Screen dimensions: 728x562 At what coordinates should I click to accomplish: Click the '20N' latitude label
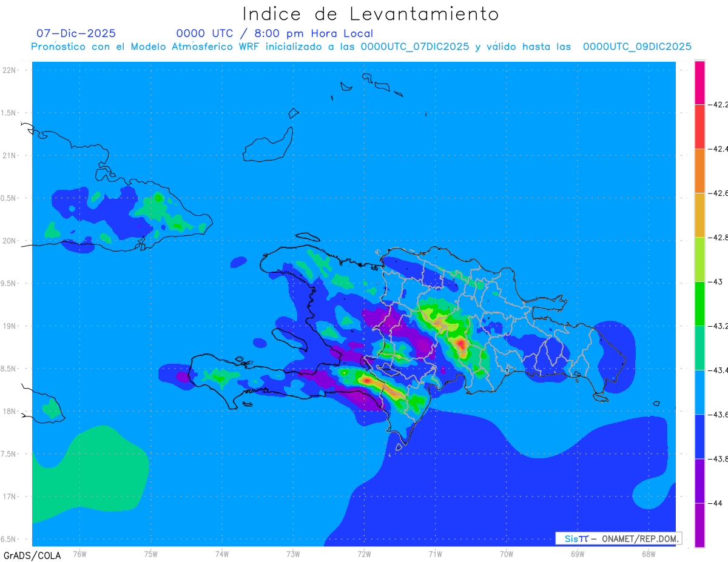pyautogui.click(x=10, y=241)
